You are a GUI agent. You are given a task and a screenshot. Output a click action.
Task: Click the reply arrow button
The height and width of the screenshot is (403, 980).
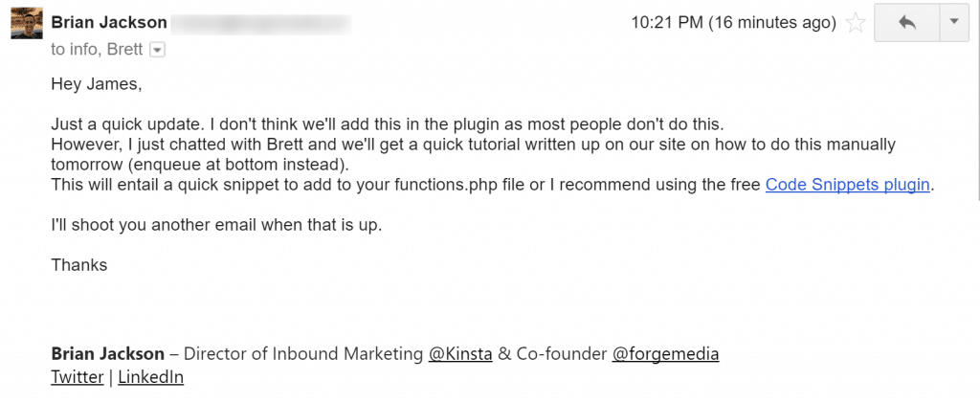[x=906, y=22]
